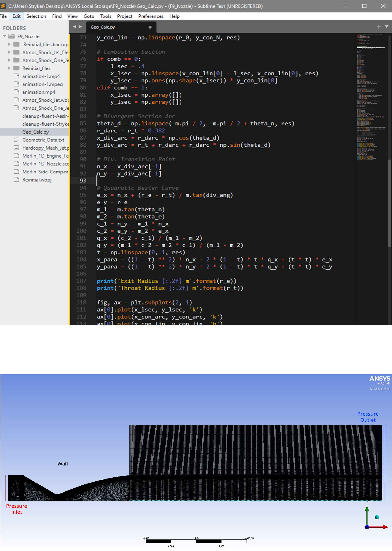The image size is (392, 551).
Task: Click the unsaved dot on Geo_Calc.py tab
Action: pos(150,27)
